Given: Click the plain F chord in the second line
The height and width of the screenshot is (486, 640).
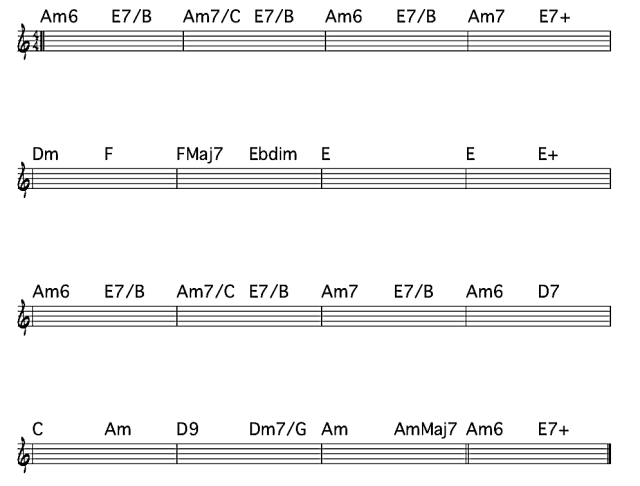Looking at the screenshot, I should (x=108, y=155).
